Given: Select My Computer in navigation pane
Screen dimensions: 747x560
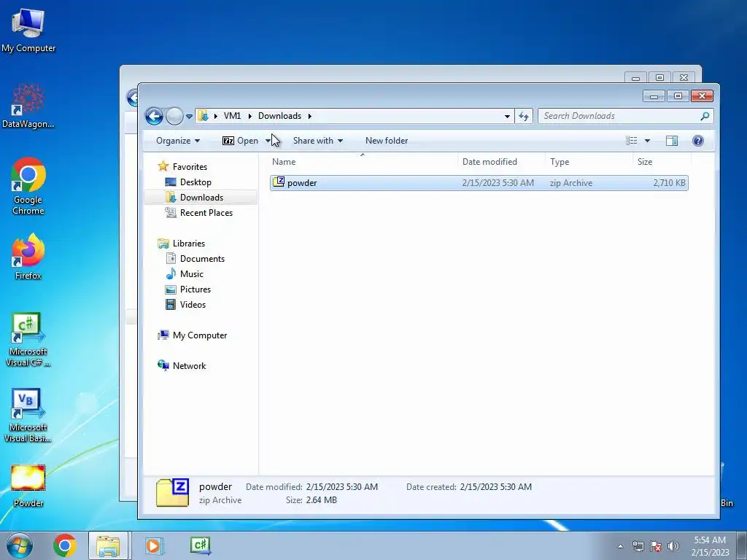Looking at the screenshot, I should pyautogui.click(x=200, y=335).
